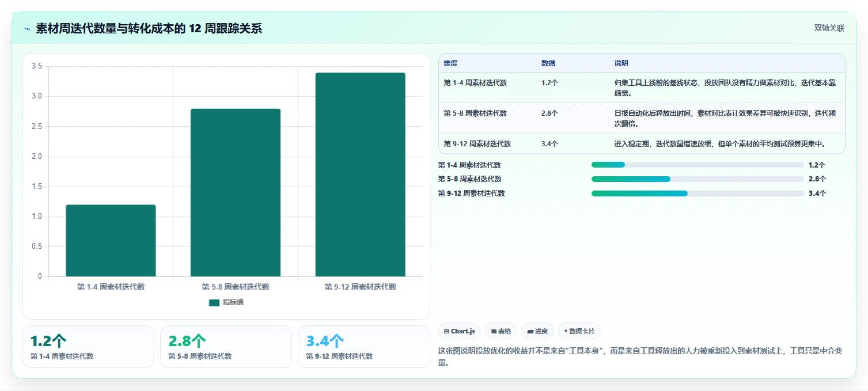Image resolution: width=868 pixels, height=391 pixels.
Task: Click the 1.2个 data card
Action: click(88, 347)
